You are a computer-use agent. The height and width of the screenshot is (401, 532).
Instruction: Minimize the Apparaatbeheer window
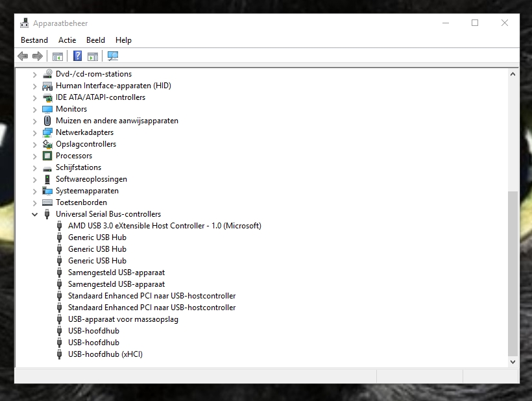coord(446,23)
